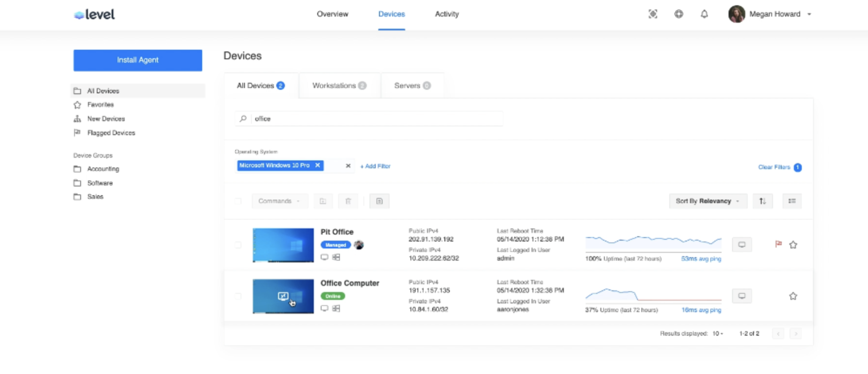Switch to the Servers tab
Screen dimensions: 868x374
(413, 85)
